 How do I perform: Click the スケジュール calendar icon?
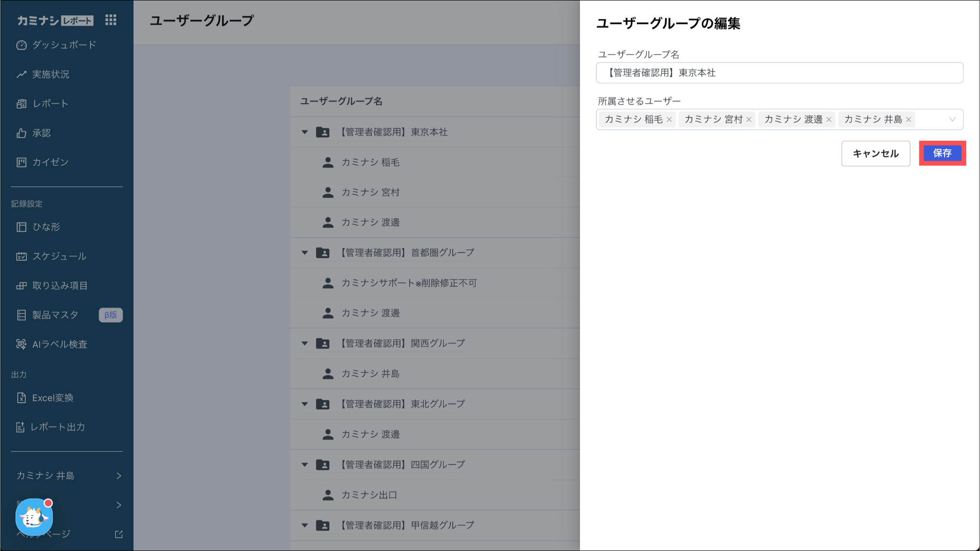tap(22, 256)
